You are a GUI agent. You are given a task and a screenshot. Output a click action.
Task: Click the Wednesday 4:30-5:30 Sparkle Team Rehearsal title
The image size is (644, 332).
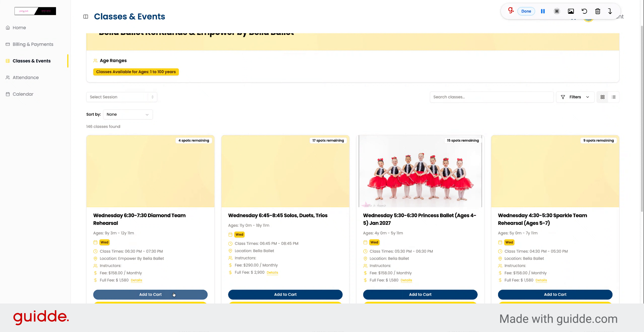pyautogui.click(x=542, y=219)
